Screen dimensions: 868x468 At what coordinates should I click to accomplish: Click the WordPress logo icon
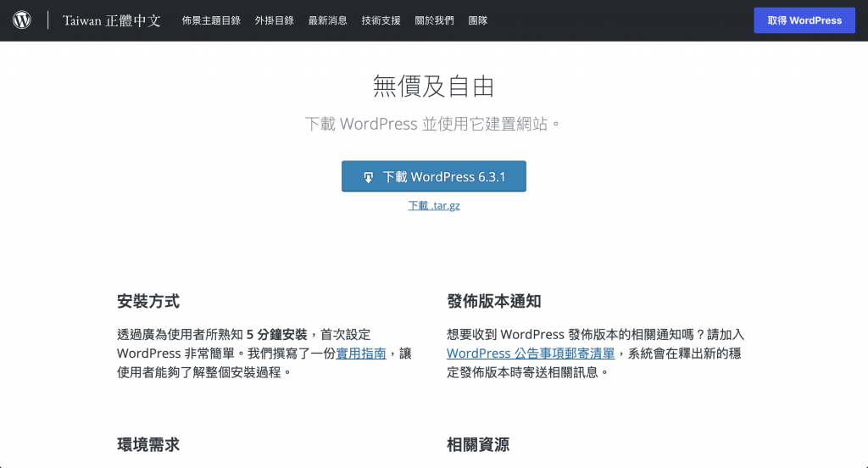point(21,20)
